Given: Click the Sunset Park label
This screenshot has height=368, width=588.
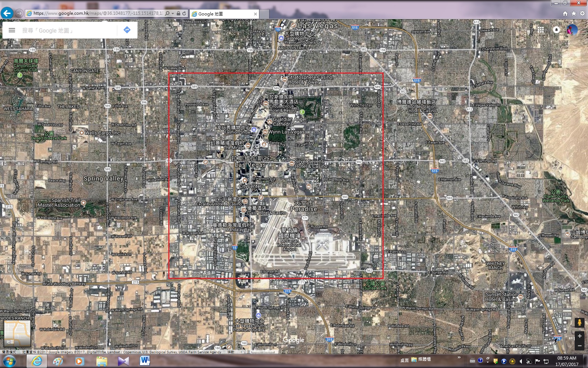Looking at the screenshot, I should pos(375,286).
